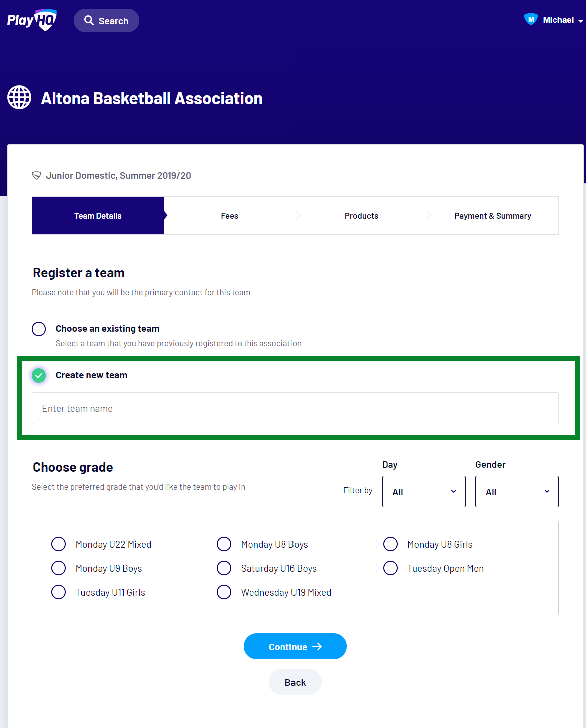Click the Back button
The image size is (586, 728).
(x=295, y=682)
